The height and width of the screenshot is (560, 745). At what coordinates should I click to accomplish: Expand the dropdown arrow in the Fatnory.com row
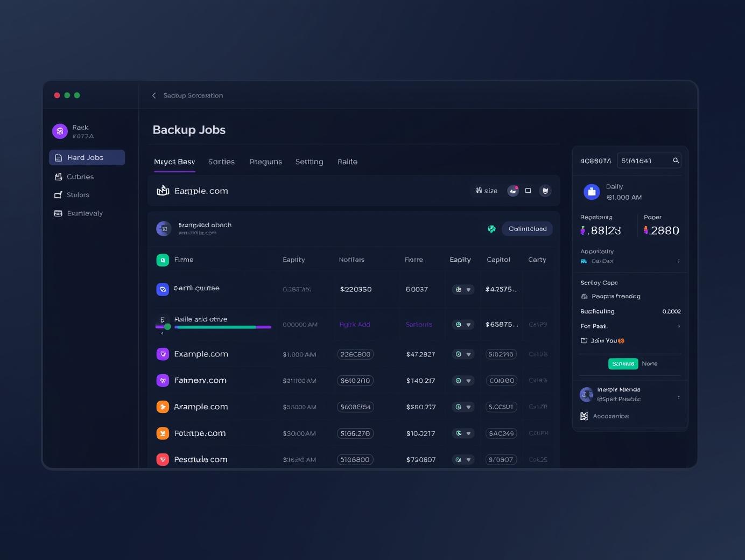468,381
